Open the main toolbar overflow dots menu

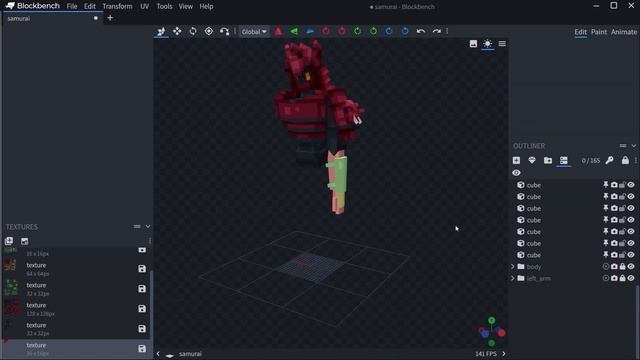pos(447,31)
